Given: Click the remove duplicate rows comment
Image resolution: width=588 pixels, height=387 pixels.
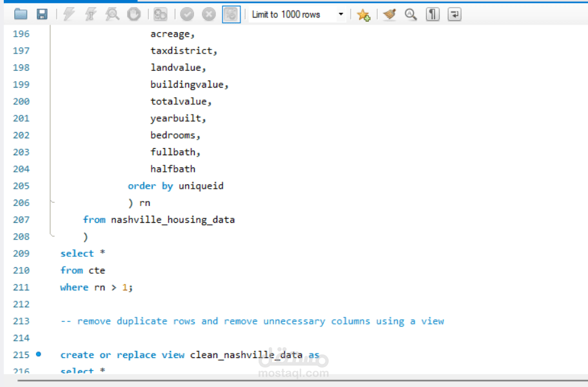Looking at the screenshot, I should [252, 321].
